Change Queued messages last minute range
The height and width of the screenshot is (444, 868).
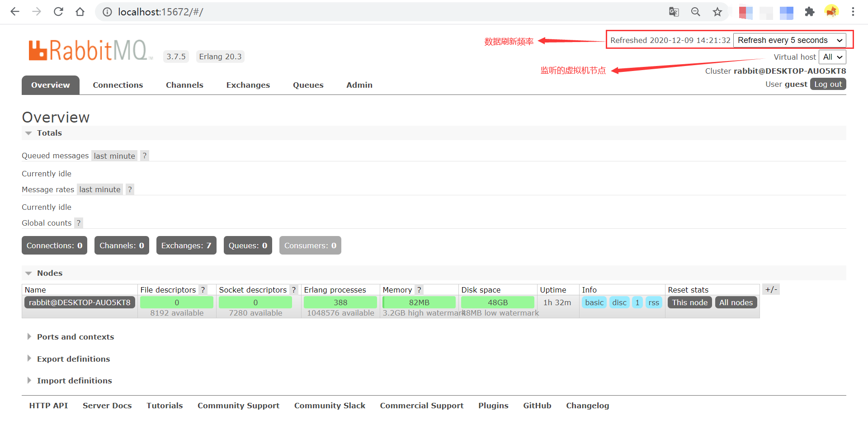[114, 156]
